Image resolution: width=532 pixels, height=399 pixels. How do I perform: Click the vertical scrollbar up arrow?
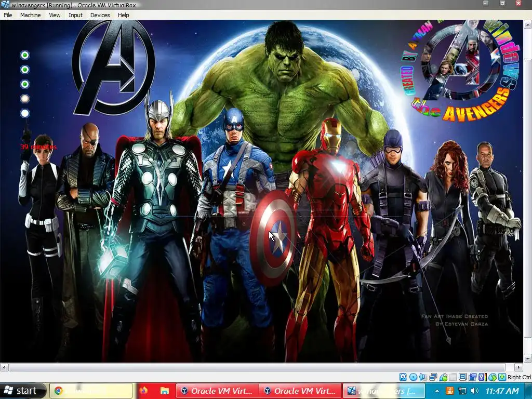pyautogui.click(x=528, y=24)
